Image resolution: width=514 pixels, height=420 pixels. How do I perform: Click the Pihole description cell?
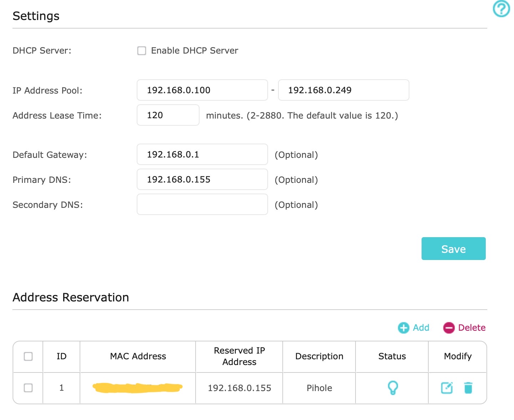pyautogui.click(x=319, y=388)
